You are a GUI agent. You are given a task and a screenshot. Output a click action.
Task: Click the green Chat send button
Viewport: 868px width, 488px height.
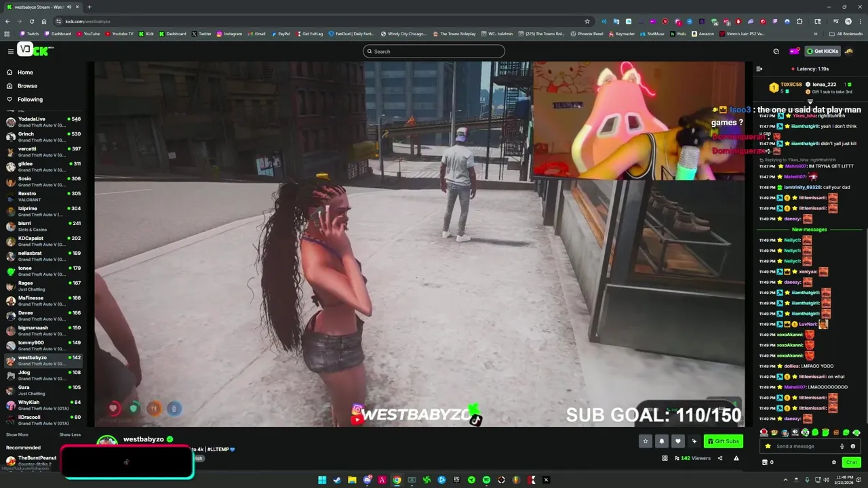[x=851, y=462]
